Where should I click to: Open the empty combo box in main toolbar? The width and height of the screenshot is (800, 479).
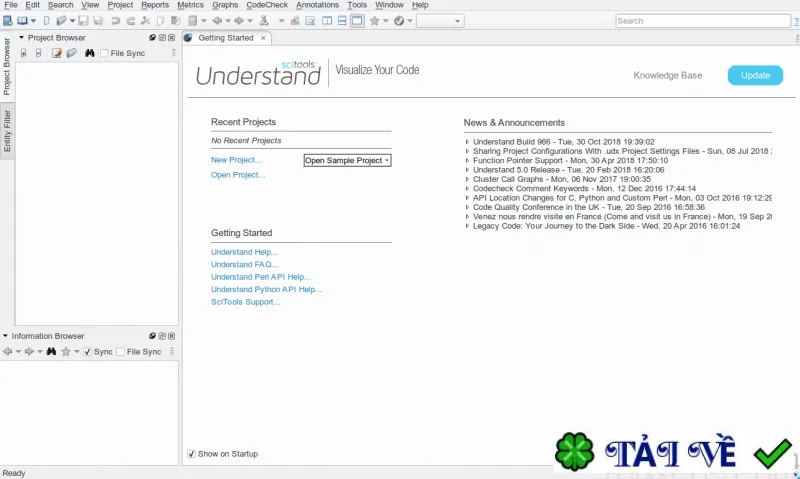[x=440, y=21]
